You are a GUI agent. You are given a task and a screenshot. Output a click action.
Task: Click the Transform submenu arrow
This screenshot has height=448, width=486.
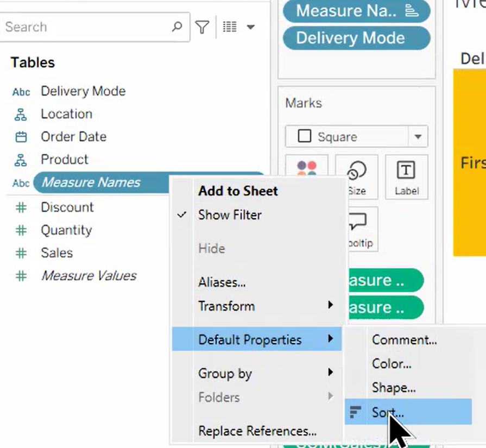click(331, 305)
